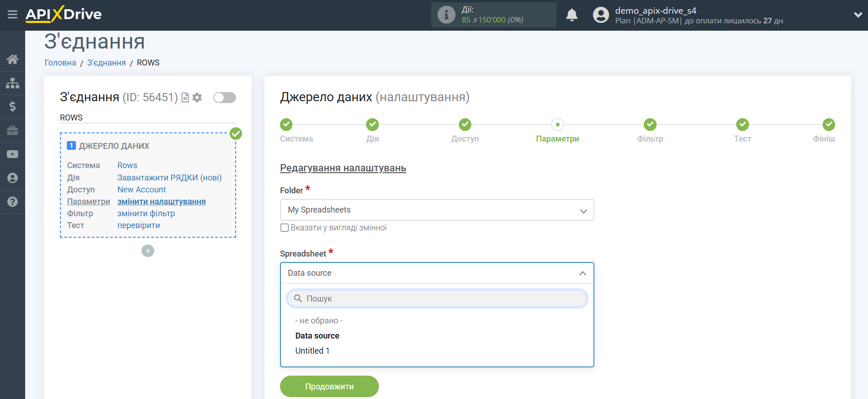Select 'Untitled 1' option
Image resolution: width=868 pixels, height=399 pixels.
312,351
